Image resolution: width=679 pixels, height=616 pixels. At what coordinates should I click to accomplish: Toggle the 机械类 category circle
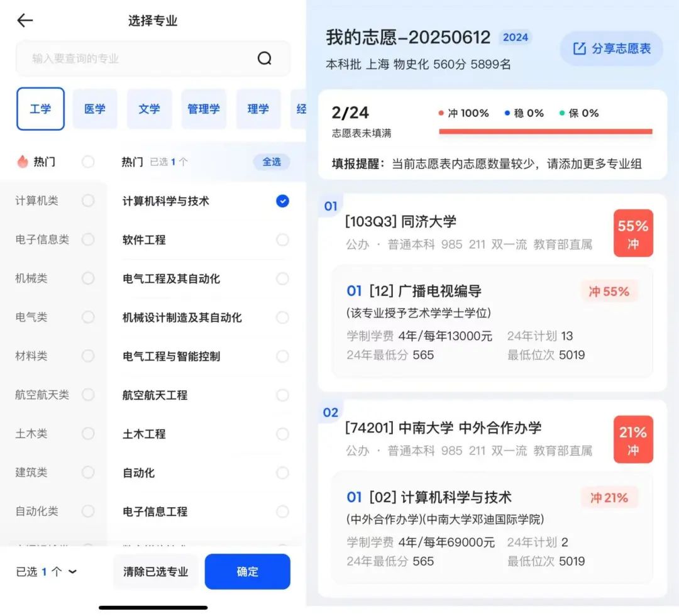click(88, 278)
